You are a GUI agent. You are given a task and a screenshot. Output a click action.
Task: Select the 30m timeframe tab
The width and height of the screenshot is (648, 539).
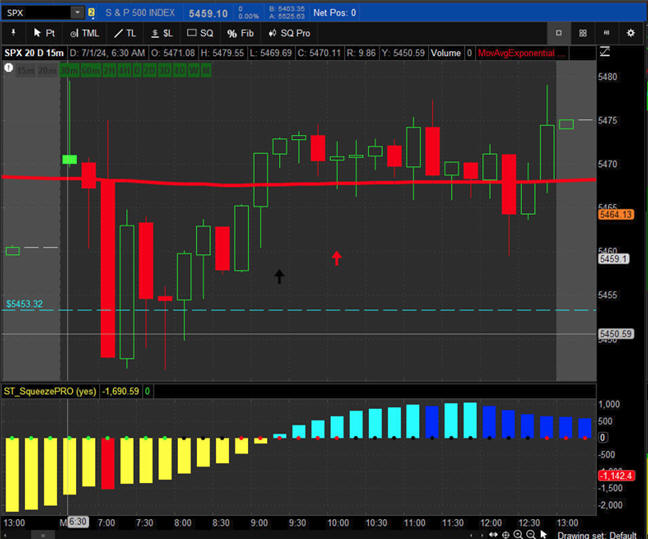68,69
